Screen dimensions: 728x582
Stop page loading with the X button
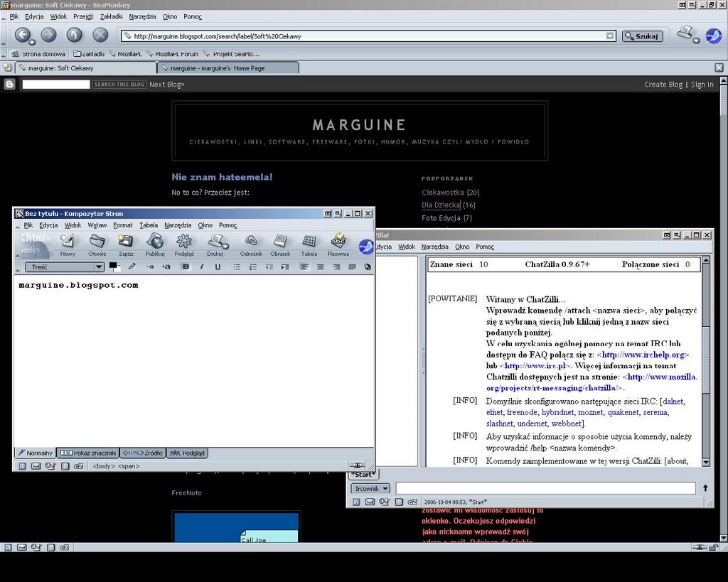click(x=100, y=35)
